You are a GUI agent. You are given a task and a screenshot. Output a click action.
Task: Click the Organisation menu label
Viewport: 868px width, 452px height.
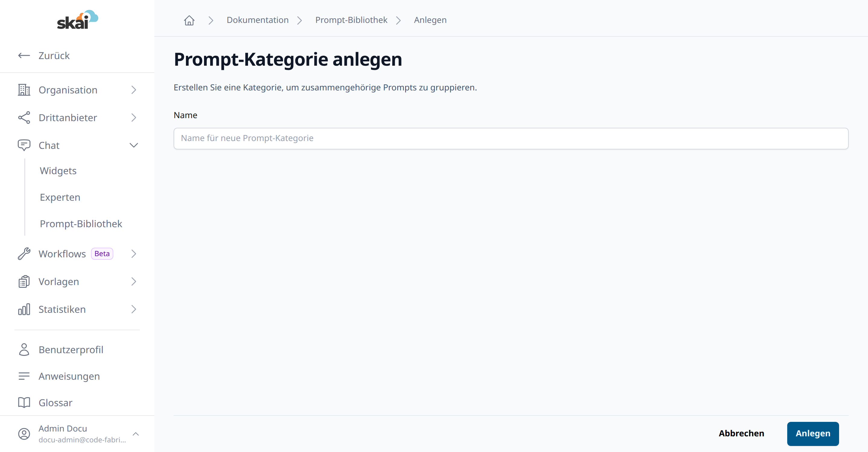tap(68, 90)
